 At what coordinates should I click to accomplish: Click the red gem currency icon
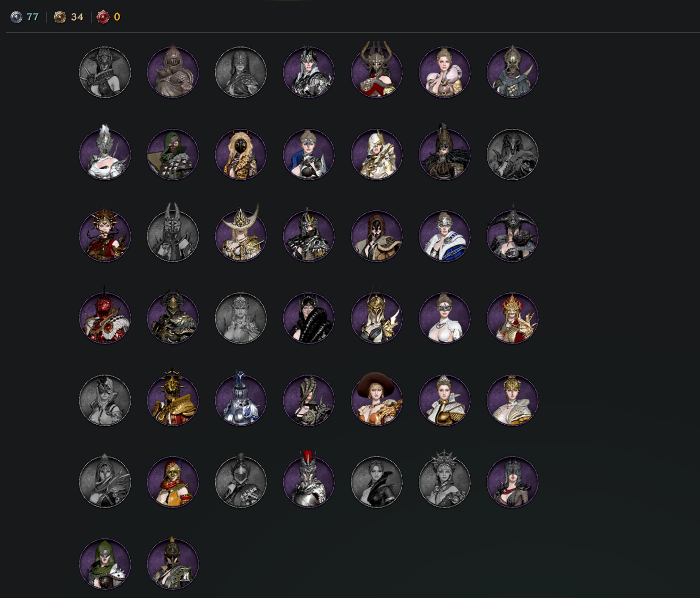tap(103, 17)
